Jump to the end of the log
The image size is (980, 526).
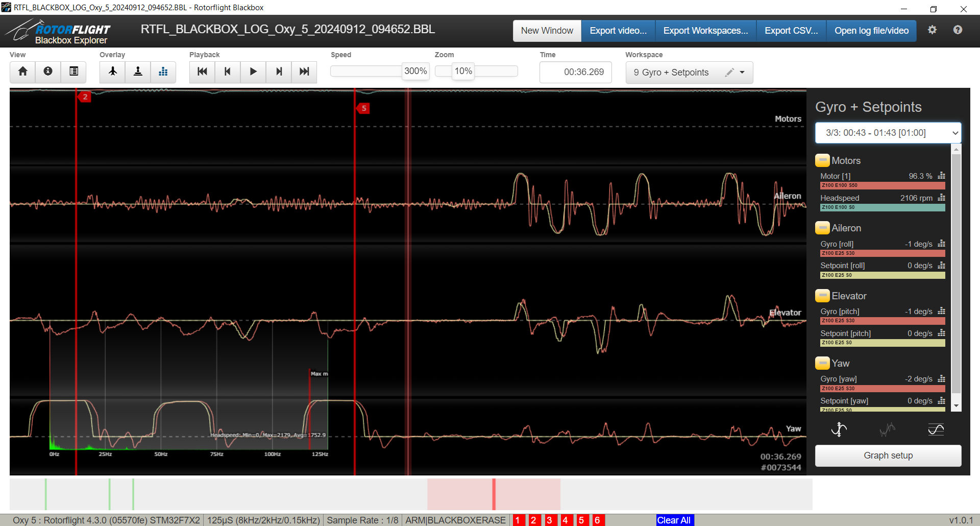304,71
